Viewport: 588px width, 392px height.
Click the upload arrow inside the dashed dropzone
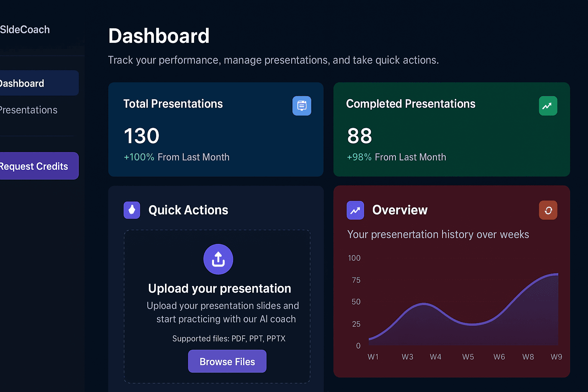click(x=218, y=259)
